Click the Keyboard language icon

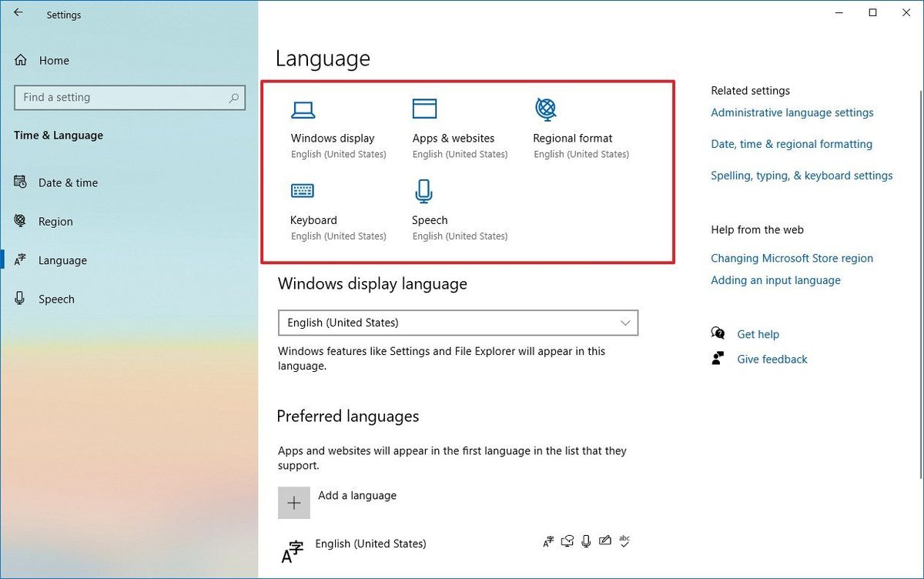click(302, 191)
